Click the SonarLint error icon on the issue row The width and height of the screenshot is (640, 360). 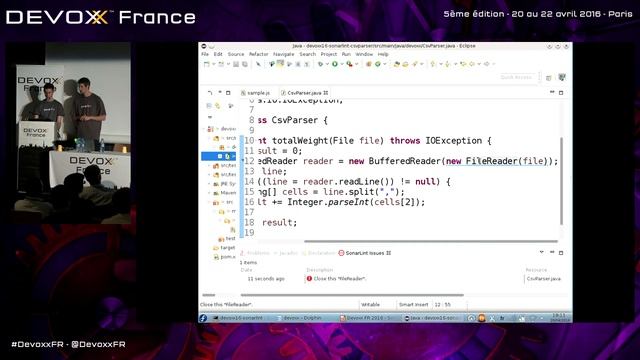point(309,278)
